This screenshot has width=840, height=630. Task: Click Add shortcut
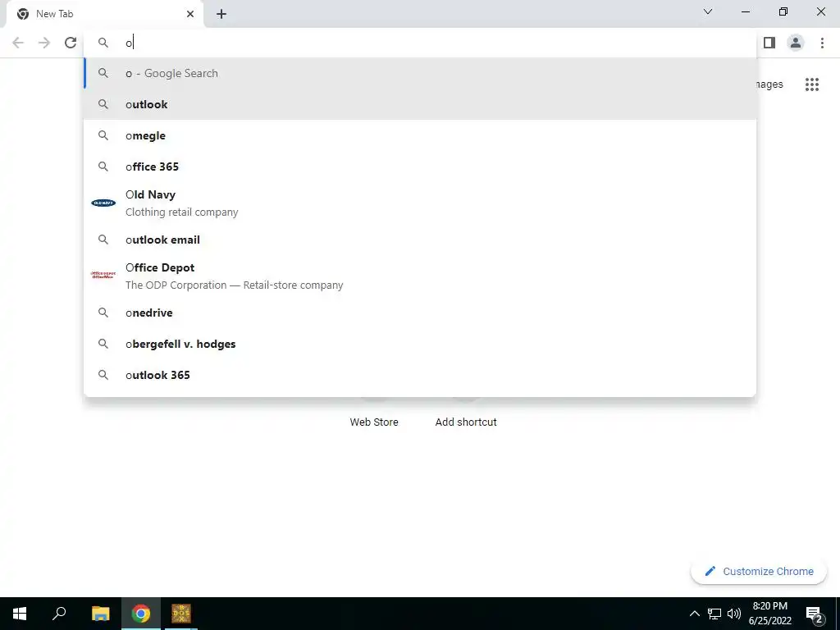466,422
